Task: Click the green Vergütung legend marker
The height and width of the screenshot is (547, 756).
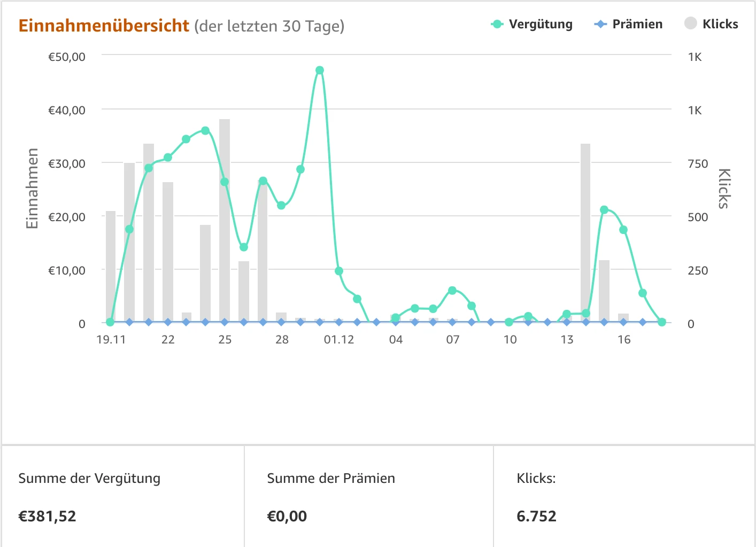Action: tap(497, 24)
